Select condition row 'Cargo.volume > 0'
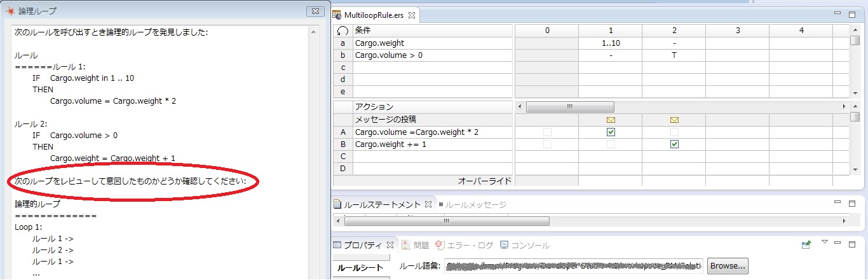This screenshot has height=280, width=868. click(432, 55)
